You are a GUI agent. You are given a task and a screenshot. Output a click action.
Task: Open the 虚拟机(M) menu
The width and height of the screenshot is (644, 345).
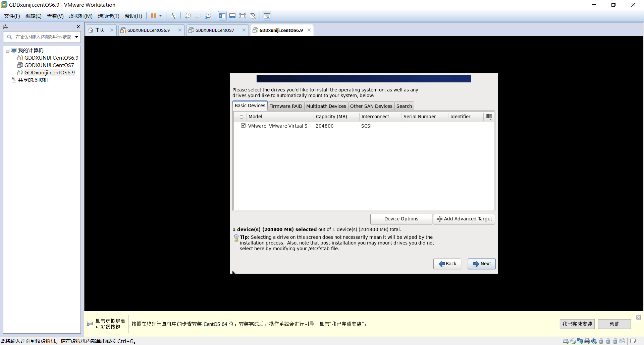[80, 16]
